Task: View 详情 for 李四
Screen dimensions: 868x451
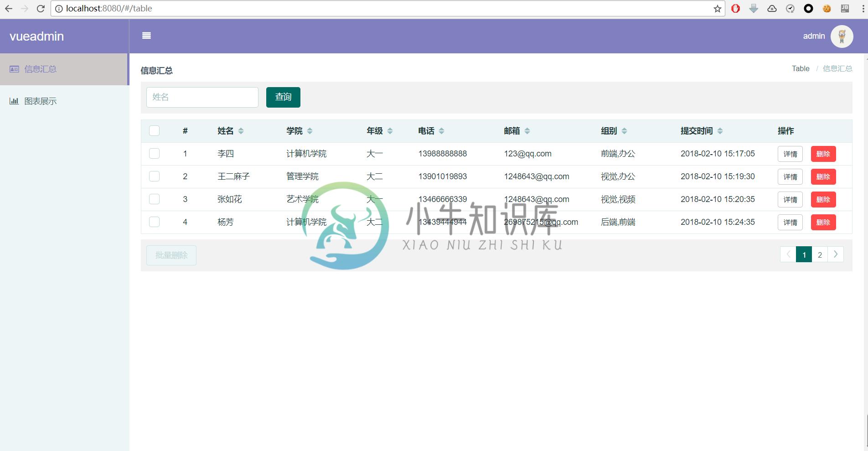Action: pyautogui.click(x=790, y=154)
